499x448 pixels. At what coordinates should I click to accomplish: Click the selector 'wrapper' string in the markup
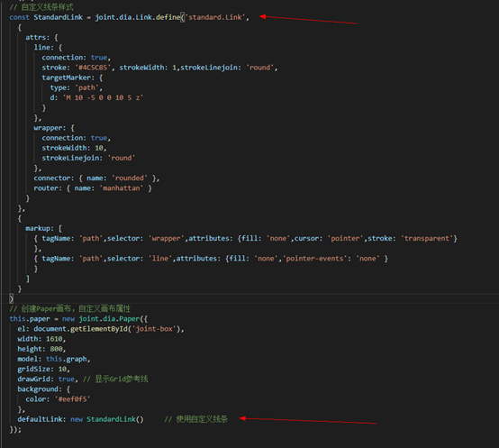tap(167, 239)
